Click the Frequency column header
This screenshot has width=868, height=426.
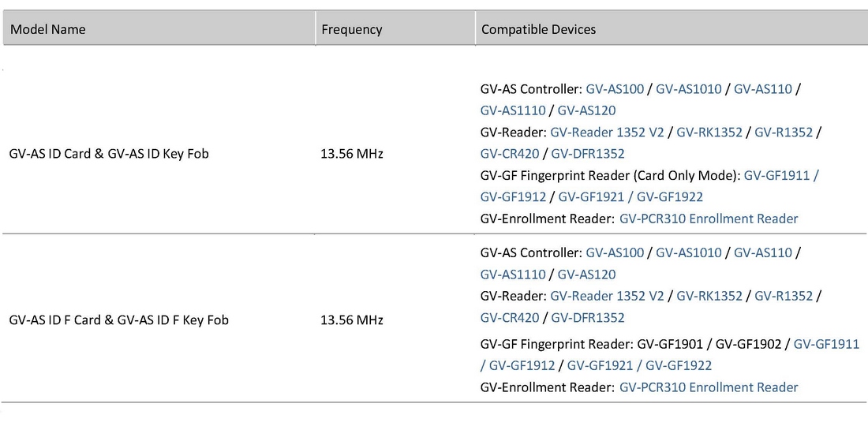352,29
